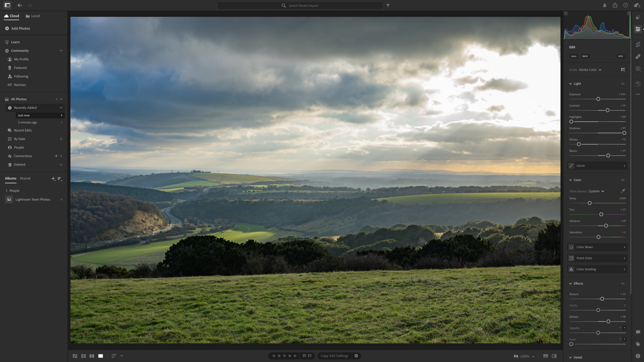This screenshot has width=644, height=362.
Task: Open the comments speech bubble icon
Action: point(638,332)
